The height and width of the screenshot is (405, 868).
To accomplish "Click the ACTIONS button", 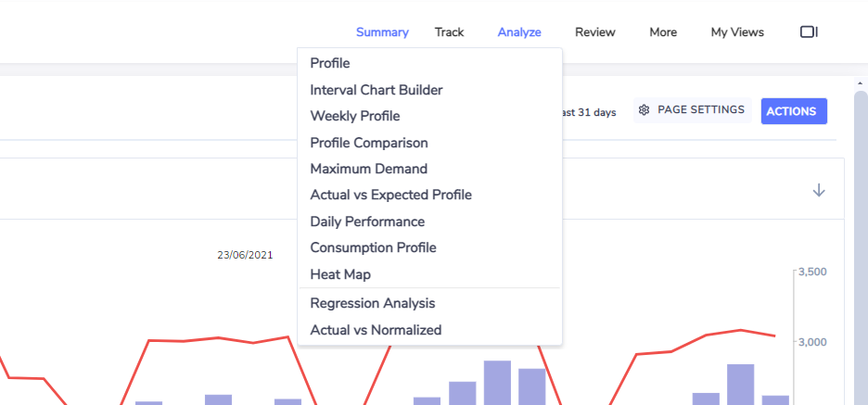I will pos(794,111).
